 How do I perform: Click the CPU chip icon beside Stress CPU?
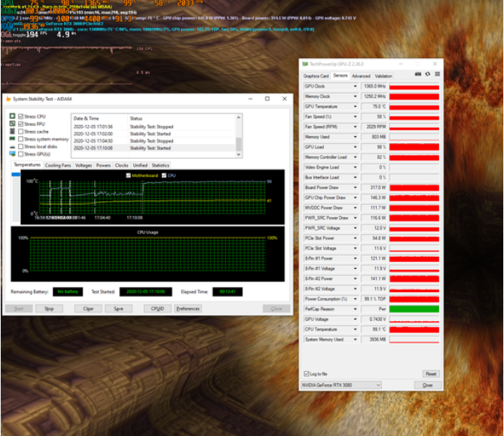tap(12, 116)
